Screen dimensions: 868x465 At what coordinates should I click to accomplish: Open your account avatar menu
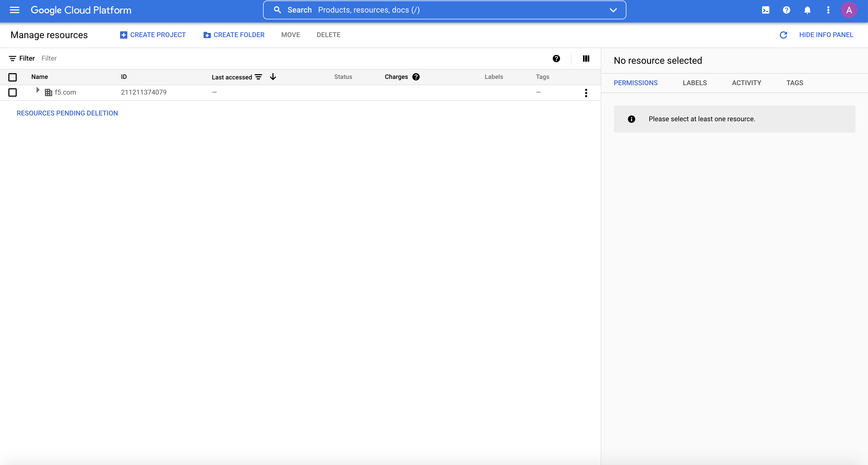pos(849,10)
